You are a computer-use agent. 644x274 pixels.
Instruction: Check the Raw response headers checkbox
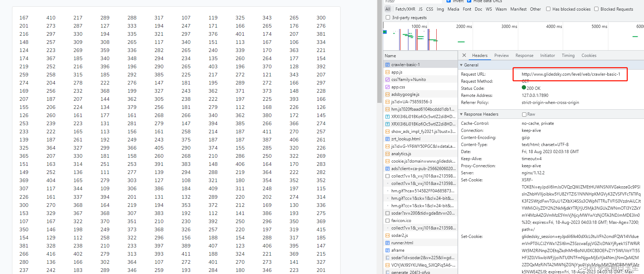(x=524, y=114)
